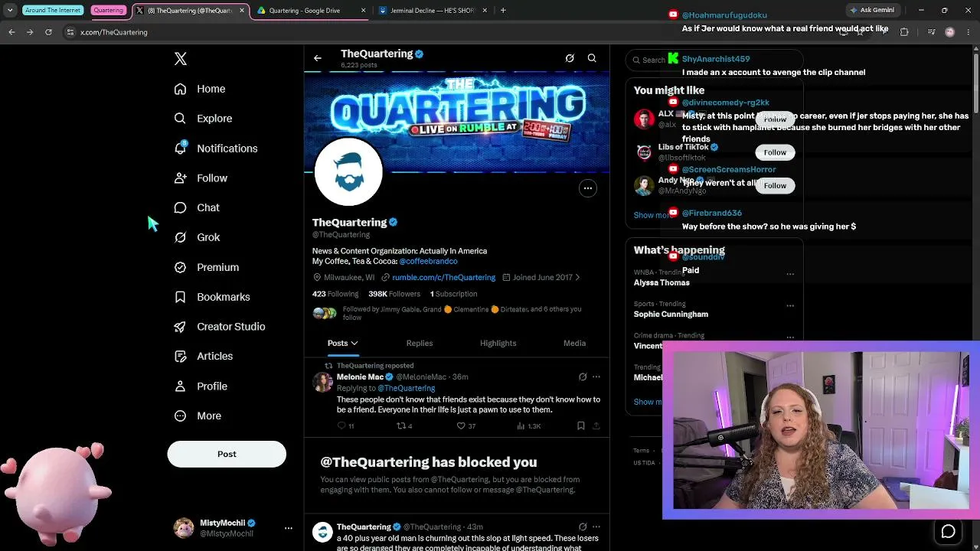Open the Quartering banner image
Screen dimensions: 980x551
(x=457, y=122)
